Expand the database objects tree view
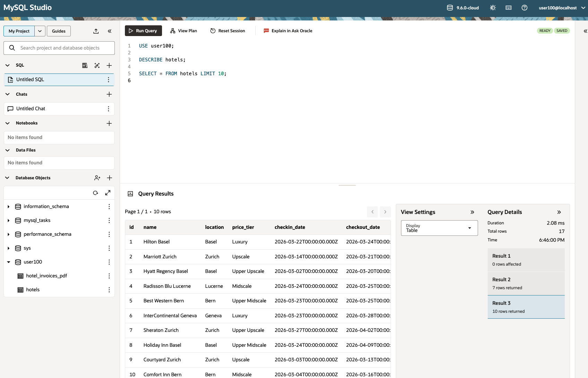The image size is (588, 378). [x=108, y=193]
